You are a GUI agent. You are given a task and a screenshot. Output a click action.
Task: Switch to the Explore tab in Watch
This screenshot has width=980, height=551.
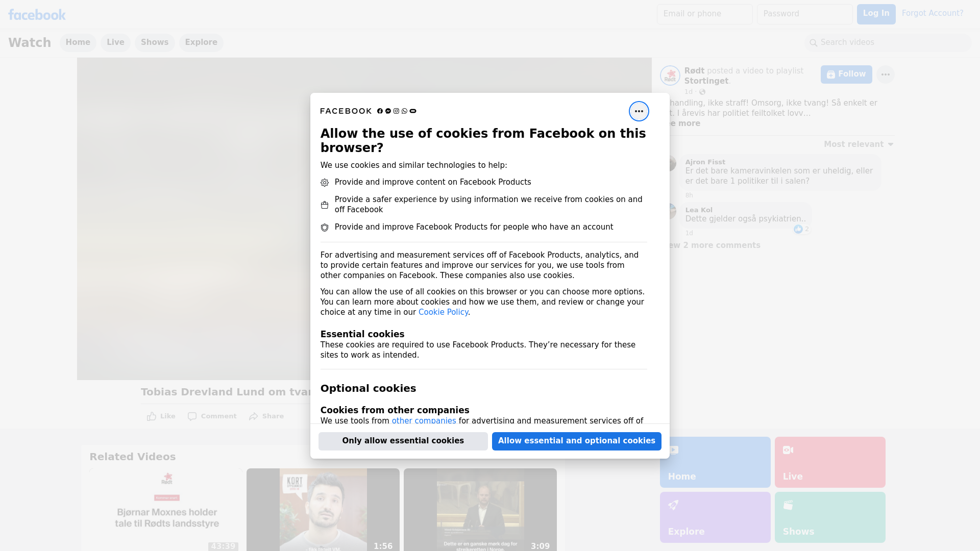click(x=201, y=42)
